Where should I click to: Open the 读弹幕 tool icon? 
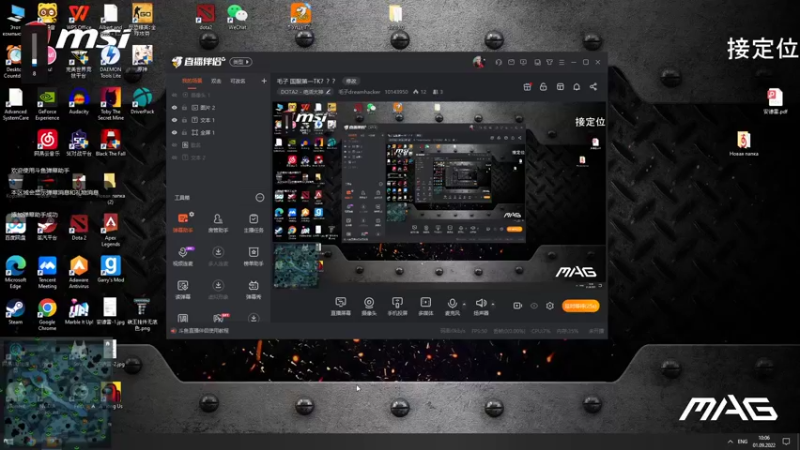183,289
